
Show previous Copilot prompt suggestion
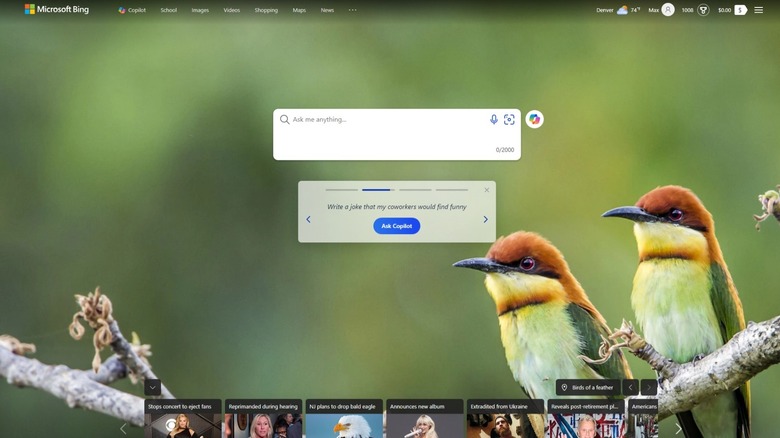point(308,220)
